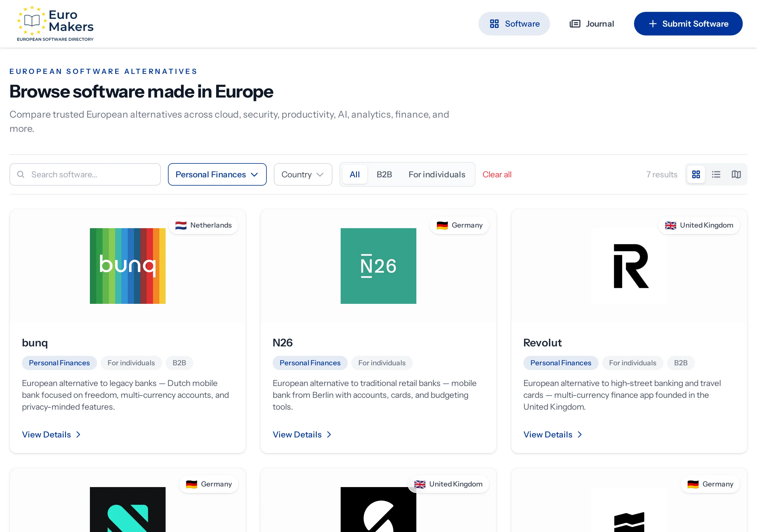Click the Software grid icon in navigation
The image size is (757, 532).
point(494,24)
